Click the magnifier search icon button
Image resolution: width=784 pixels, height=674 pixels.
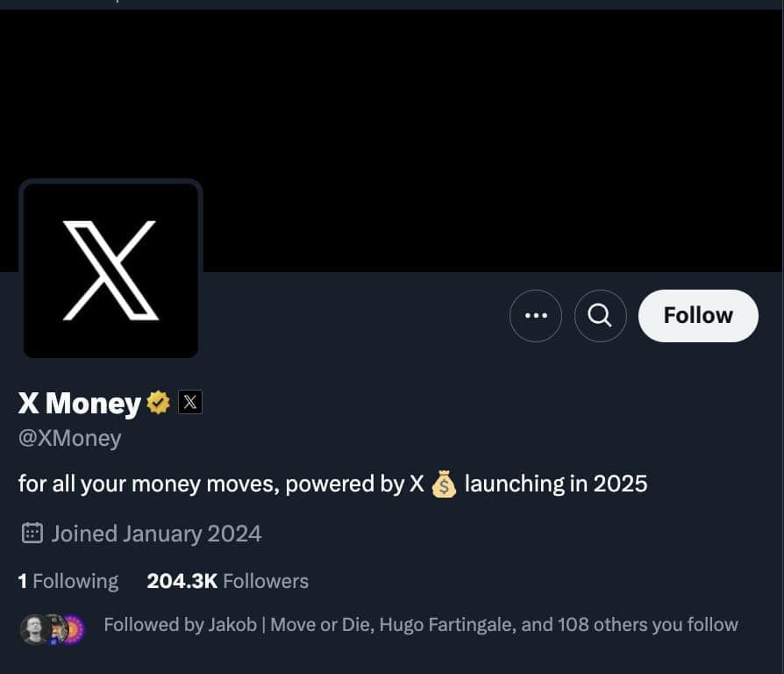click(x=600, y=316)
